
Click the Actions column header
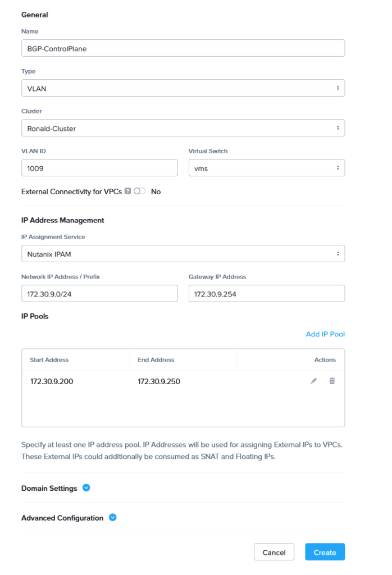pyautogui.click(x=325, y=360)
